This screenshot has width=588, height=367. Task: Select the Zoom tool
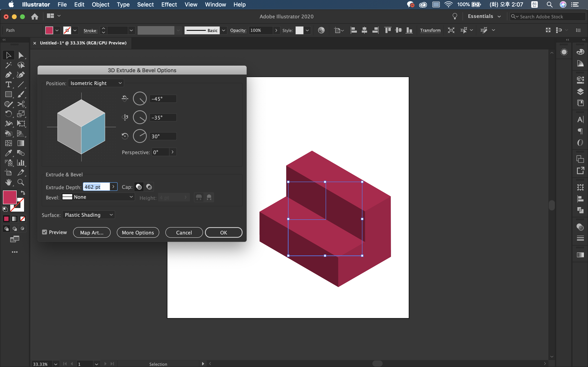pyautogui.click(x=21, y=182)
